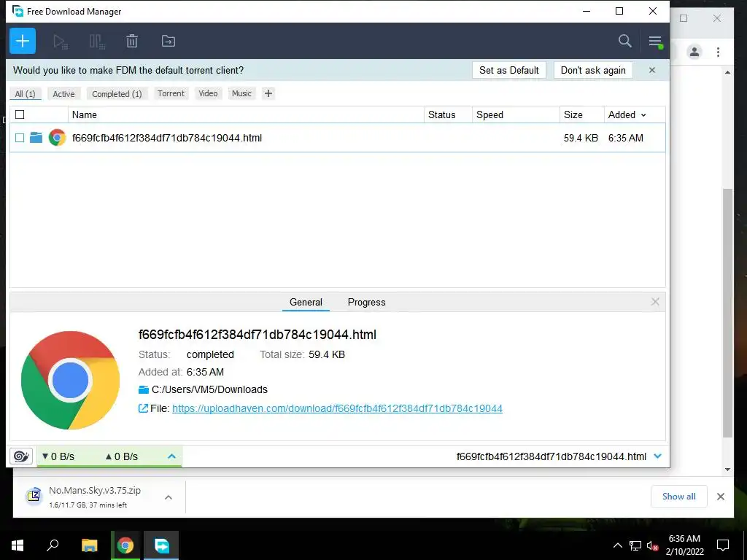
Task: Click the upload speed 0 B/s indicator
Action: pyautogui.click(x=122, y=456)
